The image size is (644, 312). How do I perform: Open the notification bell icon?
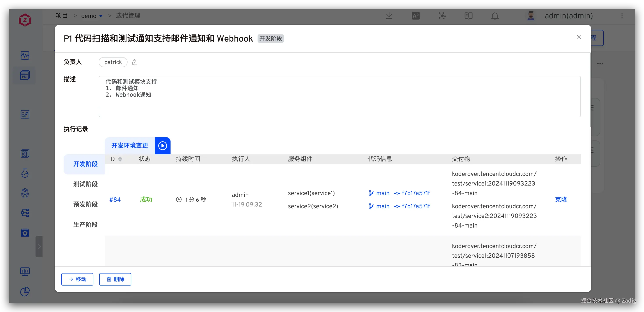coord(495,16)
